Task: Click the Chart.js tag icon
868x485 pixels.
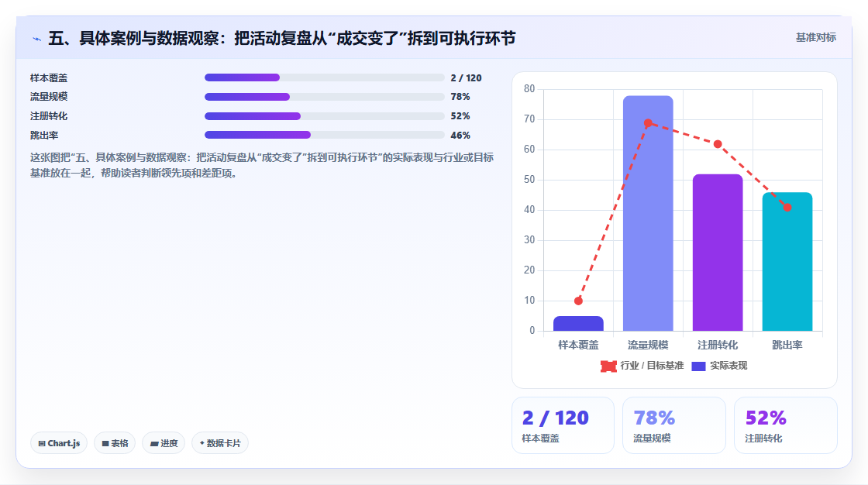Action: [42, 443]
